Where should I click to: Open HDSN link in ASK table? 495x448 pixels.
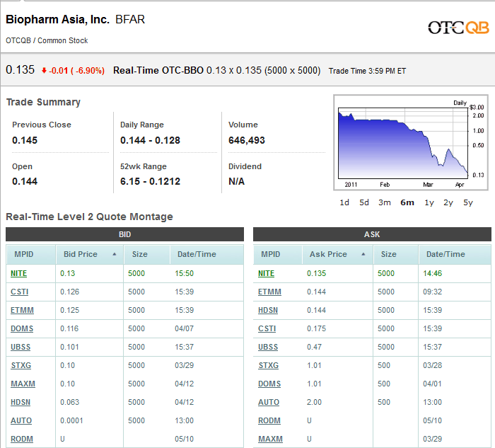coord(269,310)
